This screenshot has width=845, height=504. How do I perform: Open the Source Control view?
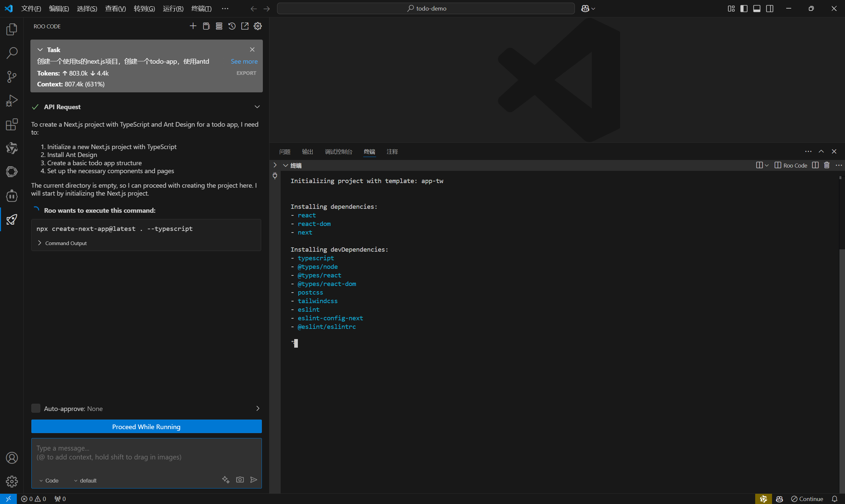point(12,77)
